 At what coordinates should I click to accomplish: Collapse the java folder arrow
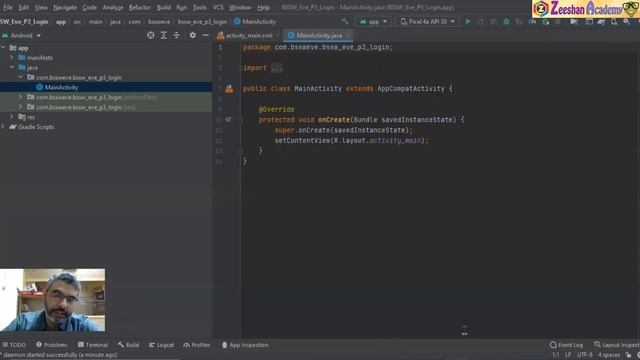pyautogui.click(x=12, y=67)
